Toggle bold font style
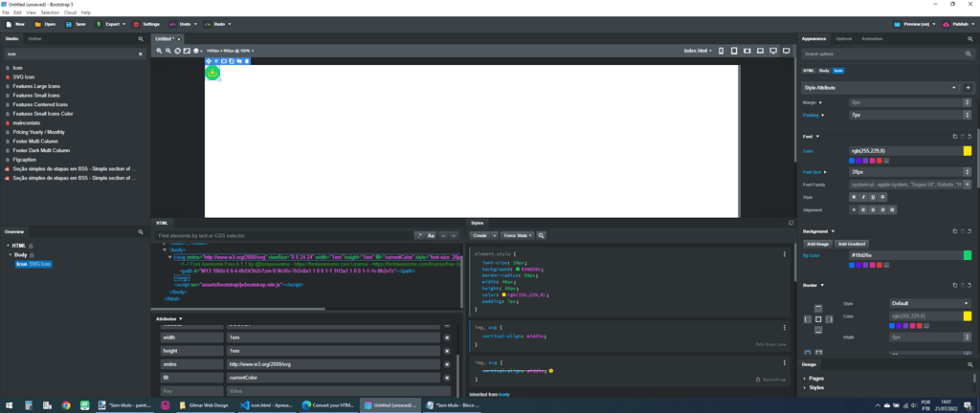 pos(854,197)
